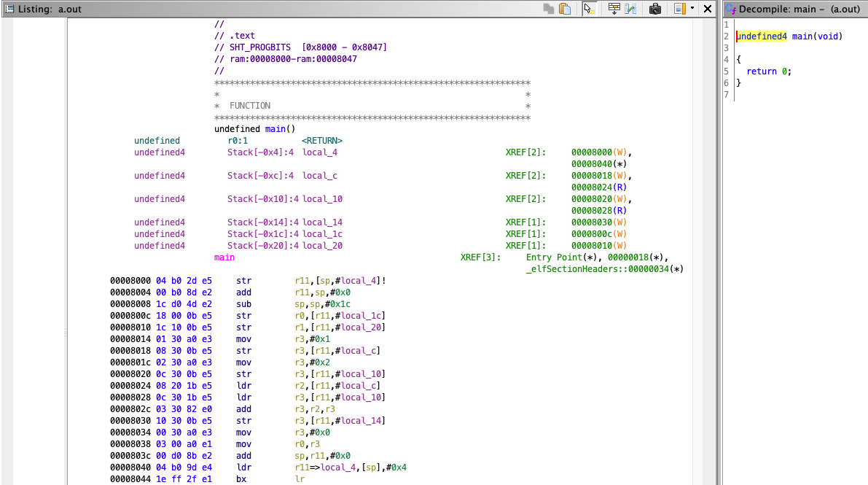Open the dropdown arrow beside the format editor icon

[692, 8]
